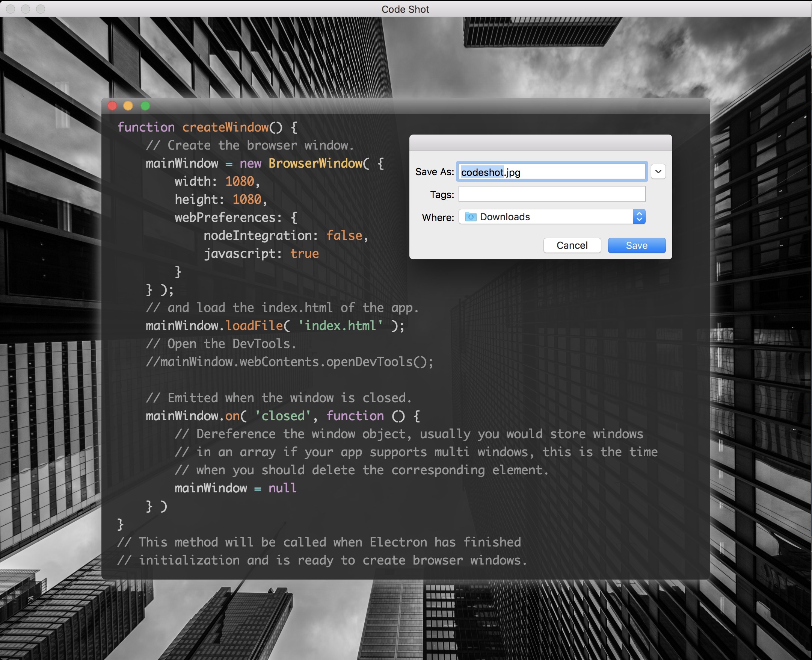
Task: Click the Downloads folder icon
Action: tap(470, 217)
